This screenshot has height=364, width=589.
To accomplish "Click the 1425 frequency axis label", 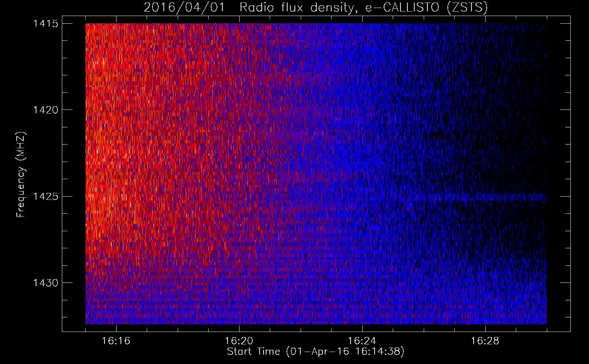I will point(46,197).
